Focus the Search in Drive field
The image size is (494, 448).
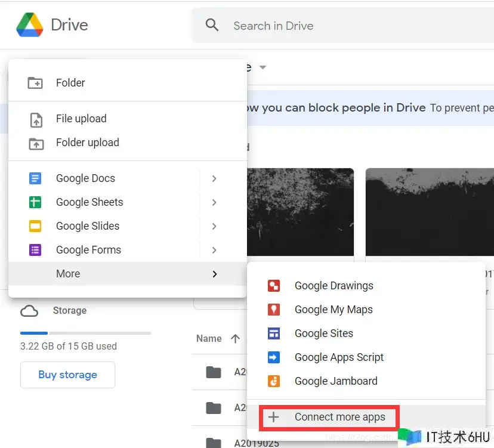(343, 26)
